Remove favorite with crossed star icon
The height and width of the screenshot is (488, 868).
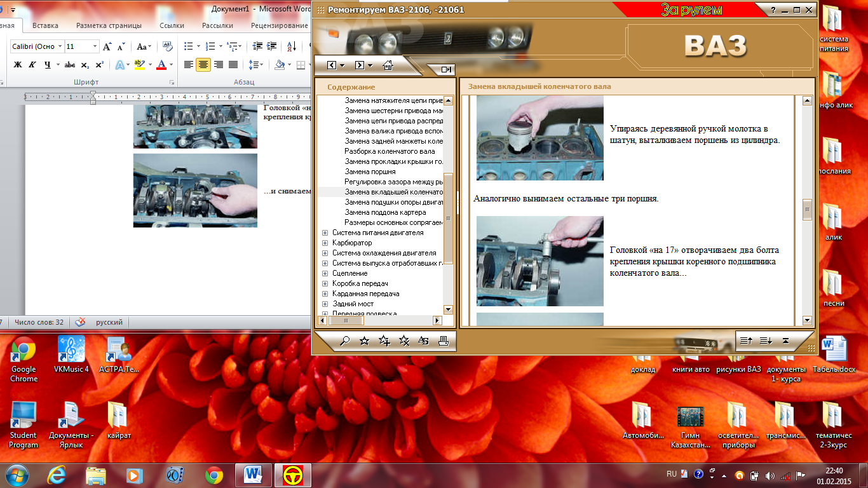click(x=403, y=341)
